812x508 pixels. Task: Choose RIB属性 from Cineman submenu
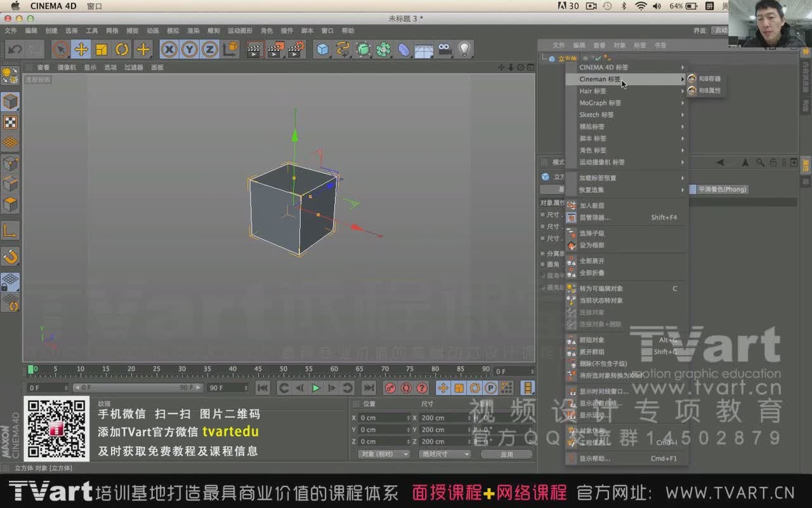pos(705,91)
